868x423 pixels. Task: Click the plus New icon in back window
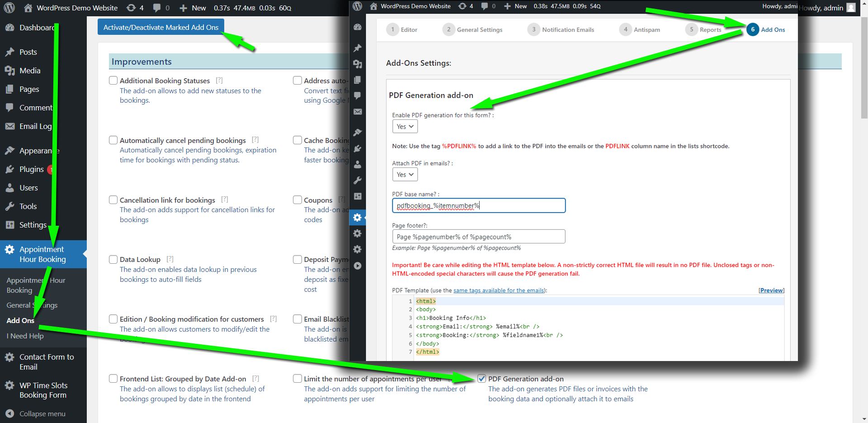pyautogui.click(x=183, y=8)
